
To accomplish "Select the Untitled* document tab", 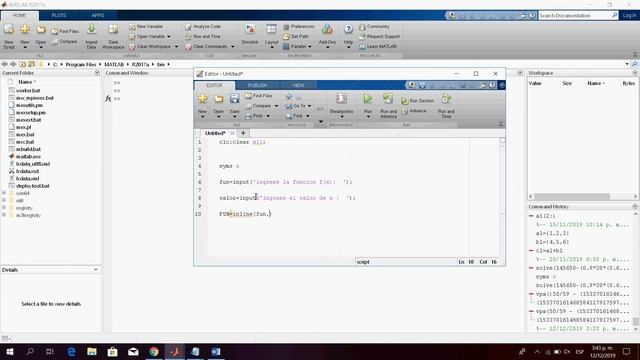I will click(215, 133).
